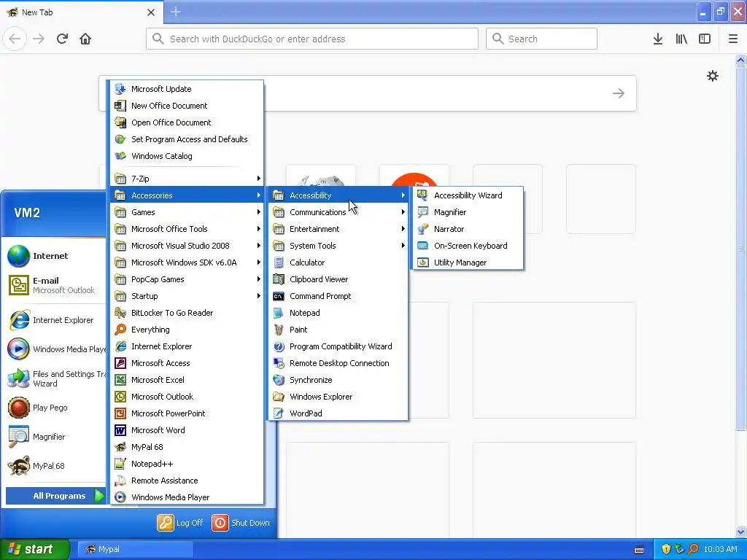Image resolution: width=747 pixels, height=560 pixels.
Task: Open Paint
Action: pos(338,330)
